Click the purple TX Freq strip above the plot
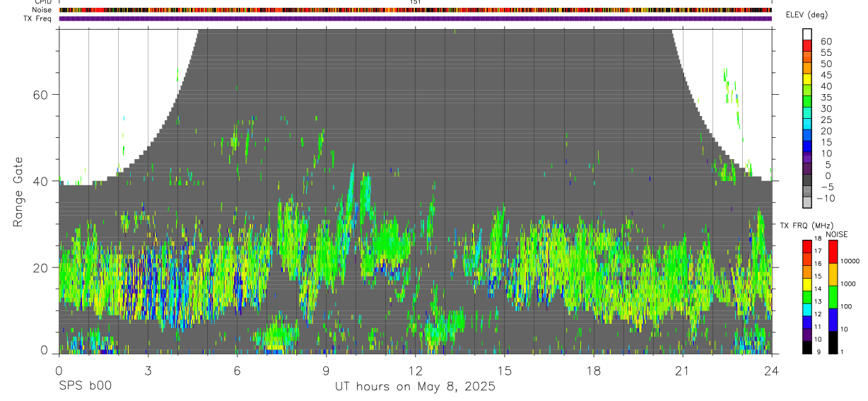 pos(416,18)
